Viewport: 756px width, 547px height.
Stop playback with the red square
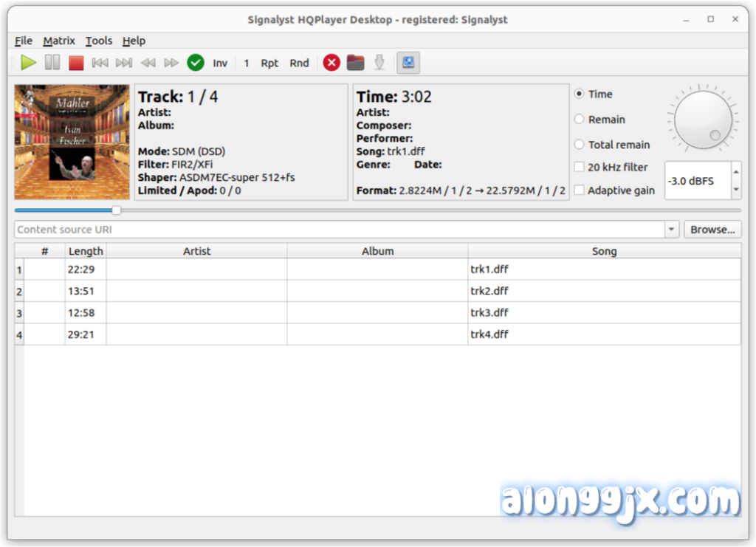click(76, 63)
